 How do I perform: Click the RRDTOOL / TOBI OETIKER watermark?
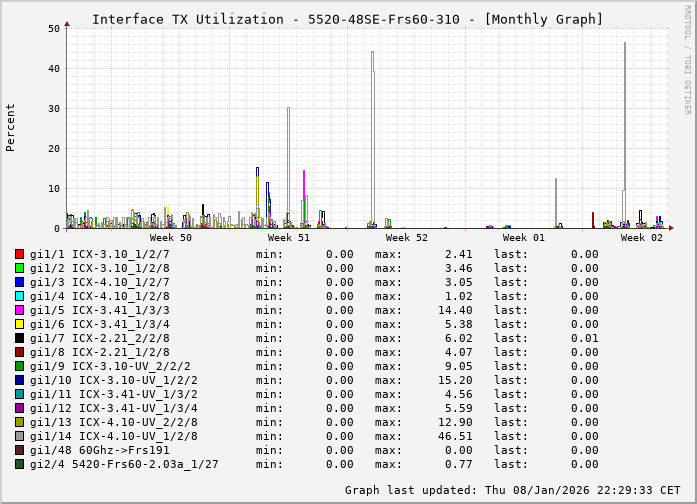pos(687,58)
